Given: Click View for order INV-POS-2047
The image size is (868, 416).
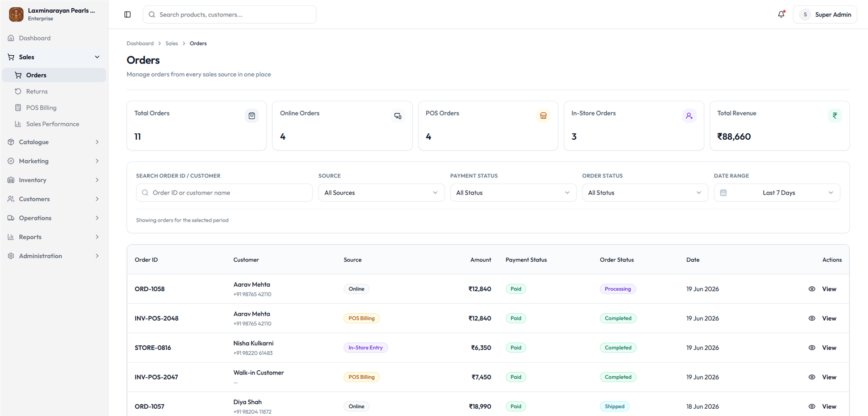Looking at the screenshot, I should (829, 377).
